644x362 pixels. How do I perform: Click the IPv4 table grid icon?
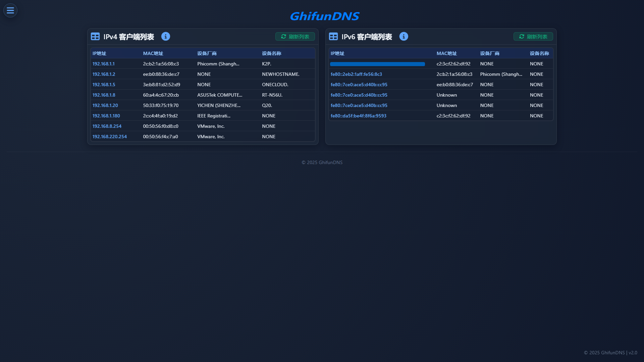coord(95,37)
